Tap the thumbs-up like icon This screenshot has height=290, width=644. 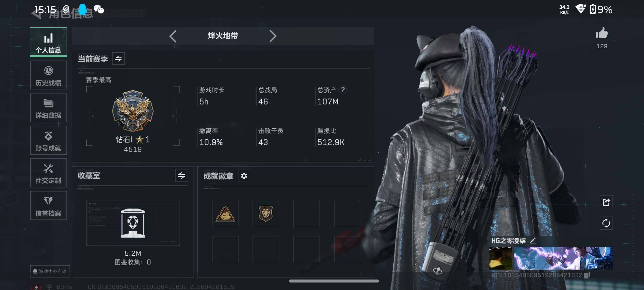click(602, 33)
